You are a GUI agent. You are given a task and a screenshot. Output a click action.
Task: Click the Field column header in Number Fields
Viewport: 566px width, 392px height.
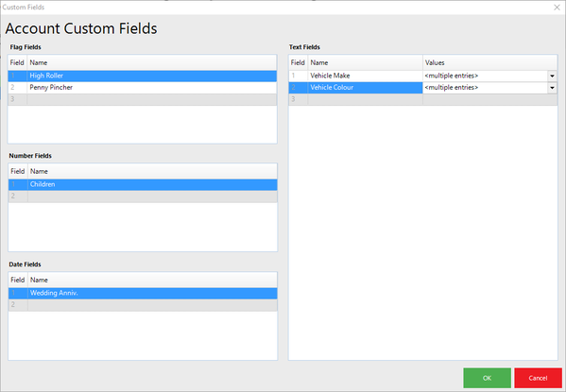tap(18, 172)
